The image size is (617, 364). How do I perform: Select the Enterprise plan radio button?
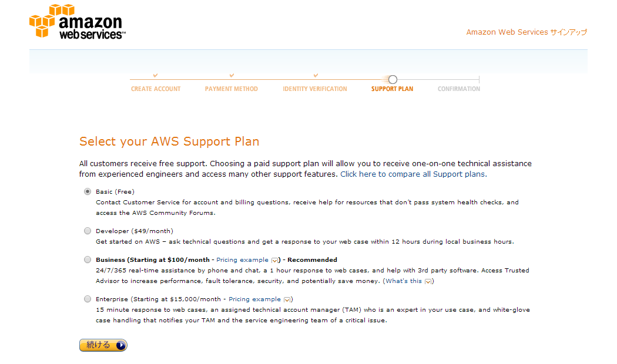coord(88,299)
